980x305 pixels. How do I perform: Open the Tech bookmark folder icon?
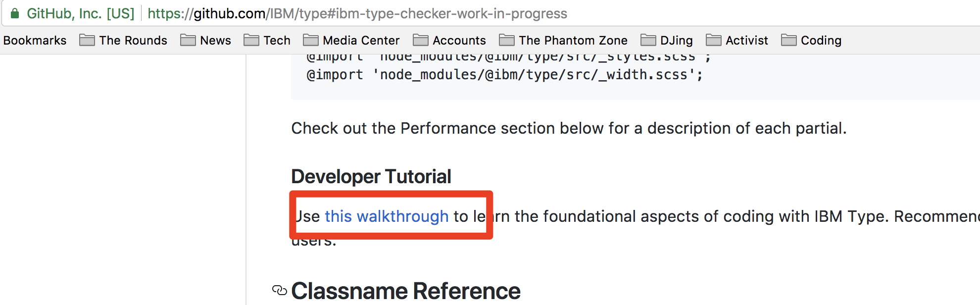(251, 40)
